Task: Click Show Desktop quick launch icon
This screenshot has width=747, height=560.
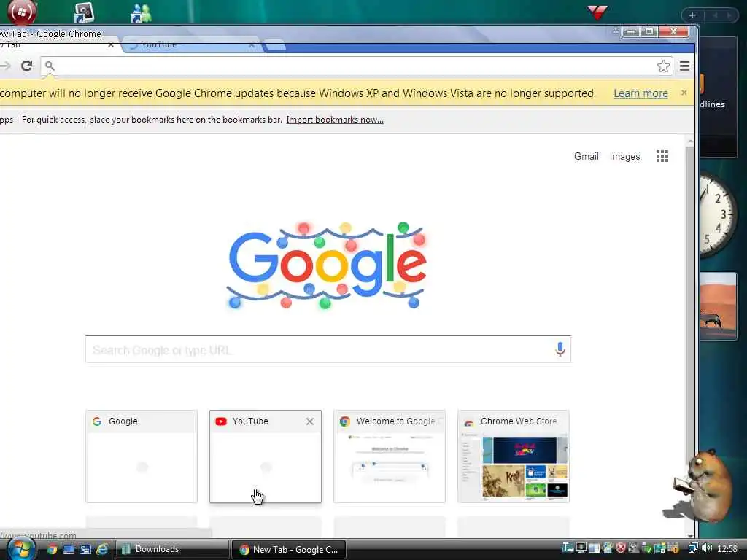Action: coord(69,550)
